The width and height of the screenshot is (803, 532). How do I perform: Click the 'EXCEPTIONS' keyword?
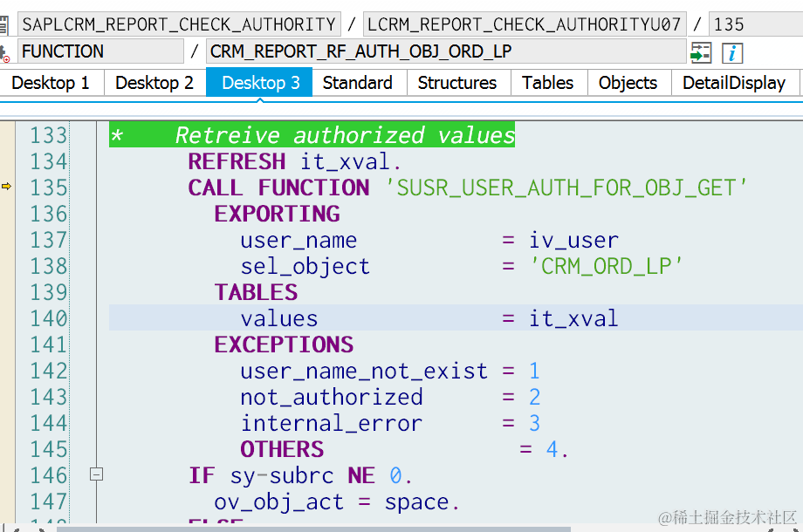pos(284,344)
